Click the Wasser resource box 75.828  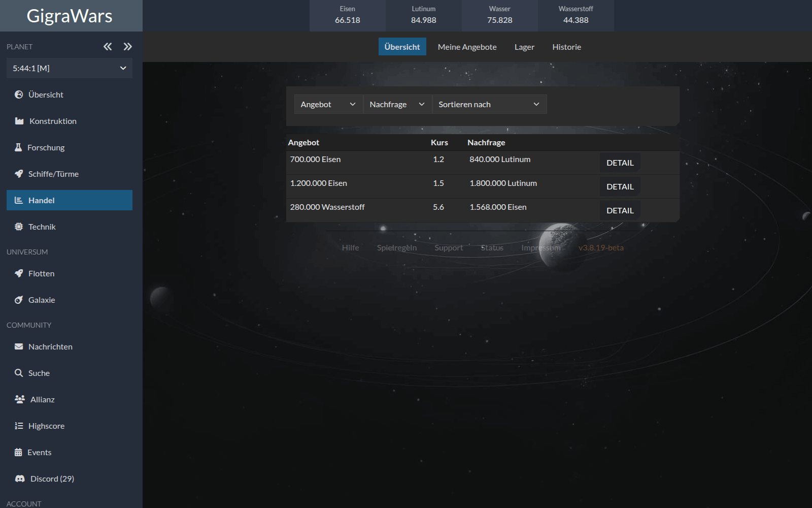tap(500, 15)
